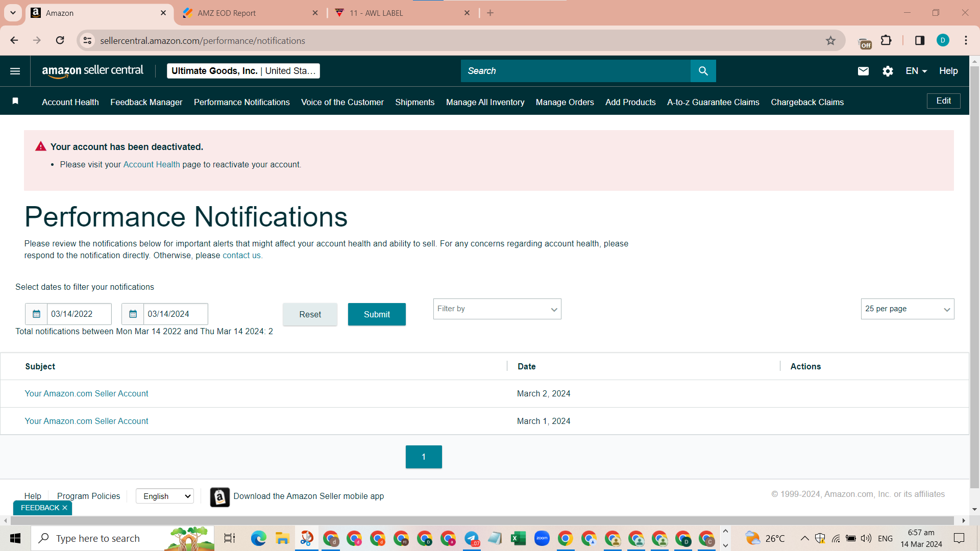Select page 1 in pagination
Viewport: 980px width, 551px height.
tap(424, 457)
